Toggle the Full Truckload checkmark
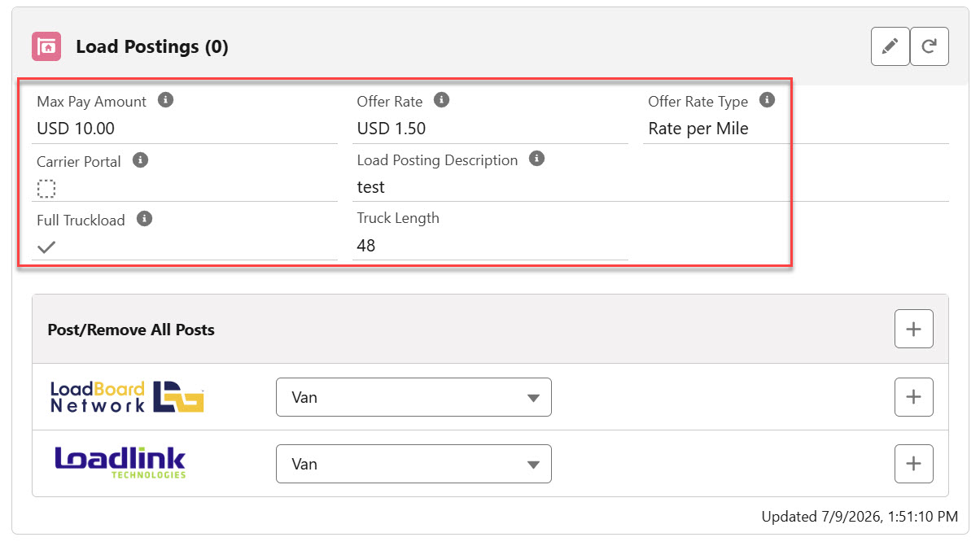The width and height of the screenshot is (980, 546). pos(46,247)
